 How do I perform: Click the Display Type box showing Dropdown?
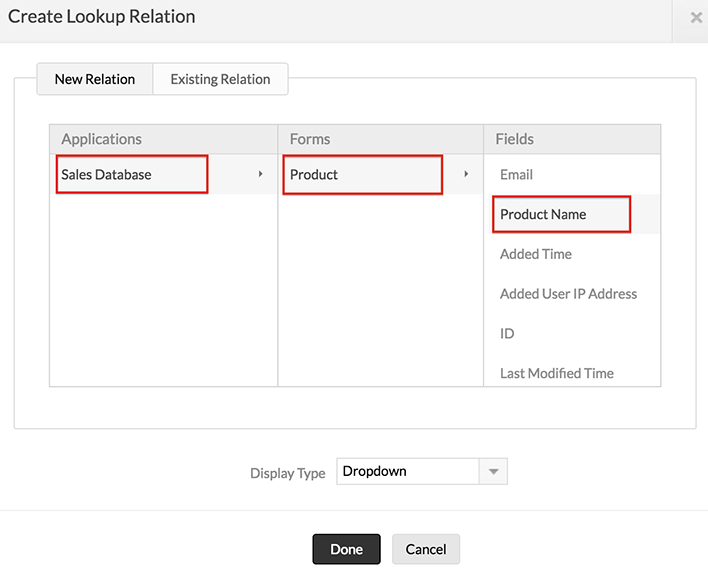(x=408, y=471)
